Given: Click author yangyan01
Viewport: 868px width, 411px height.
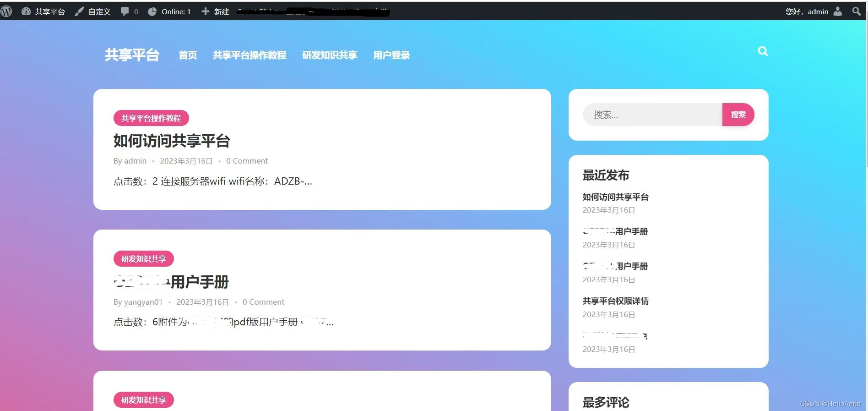Looking at the screenshot, I should click(x=143, y=302).
